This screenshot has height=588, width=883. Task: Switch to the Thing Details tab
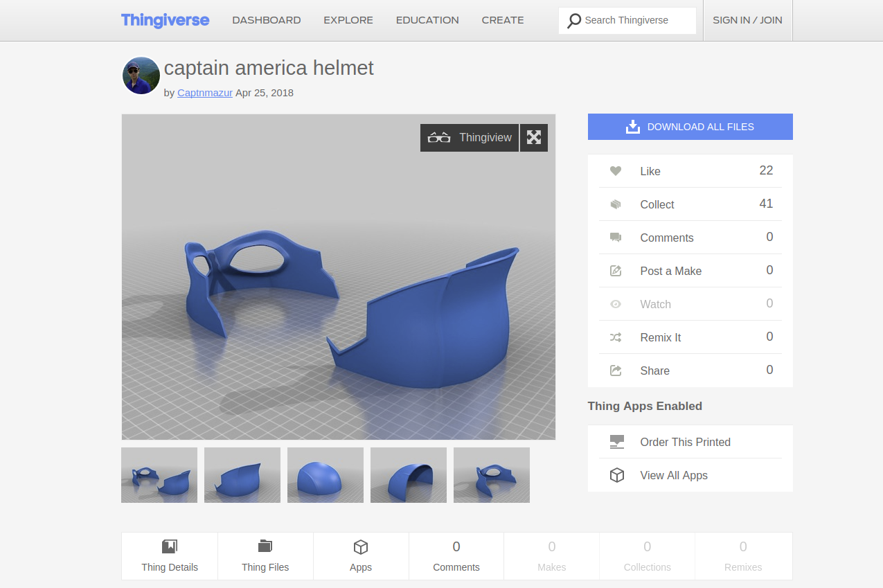click(x=170, y=556)
